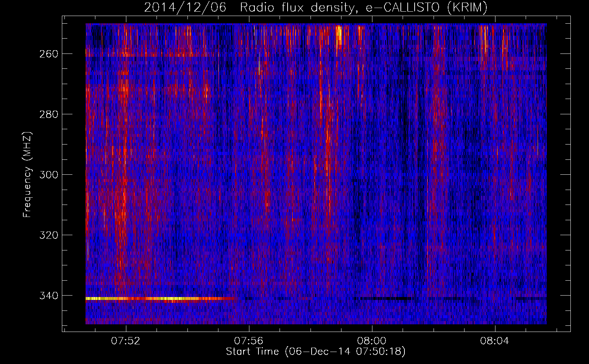Click the "Start Time (06-Dec-14 07:50:18)" label
This screenshot has width=589, height=364.
click(x=316, y=352)
